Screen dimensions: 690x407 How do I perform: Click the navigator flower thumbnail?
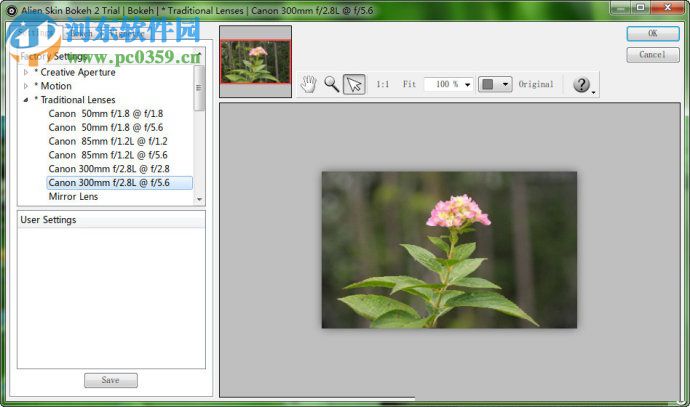click(x=255, y=62)
